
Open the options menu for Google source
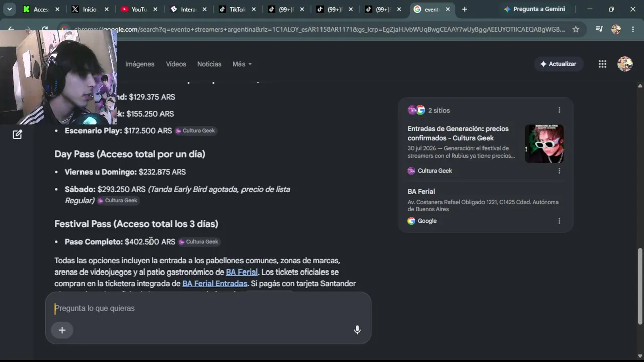(x=559, y=221)
